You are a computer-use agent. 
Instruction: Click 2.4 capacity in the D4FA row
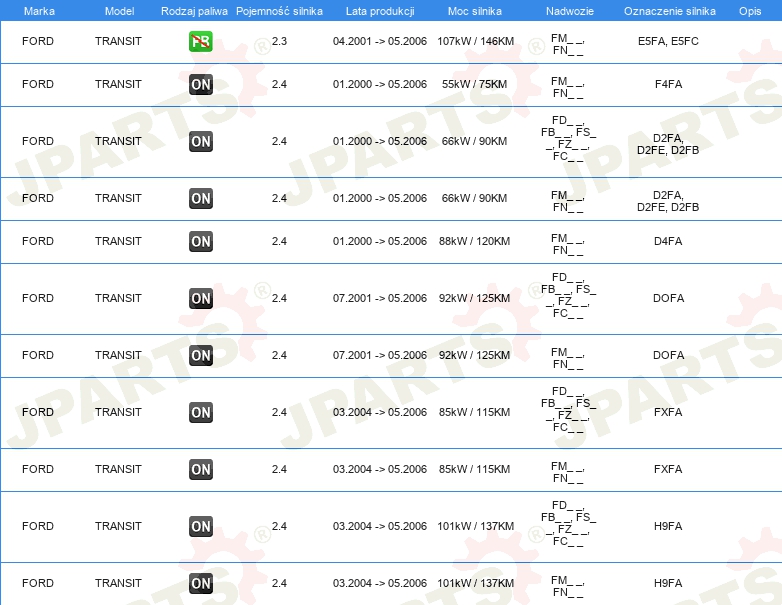279,241
